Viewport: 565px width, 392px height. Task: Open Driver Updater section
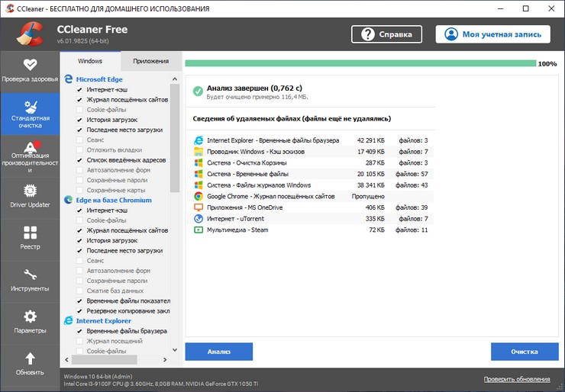30,198
